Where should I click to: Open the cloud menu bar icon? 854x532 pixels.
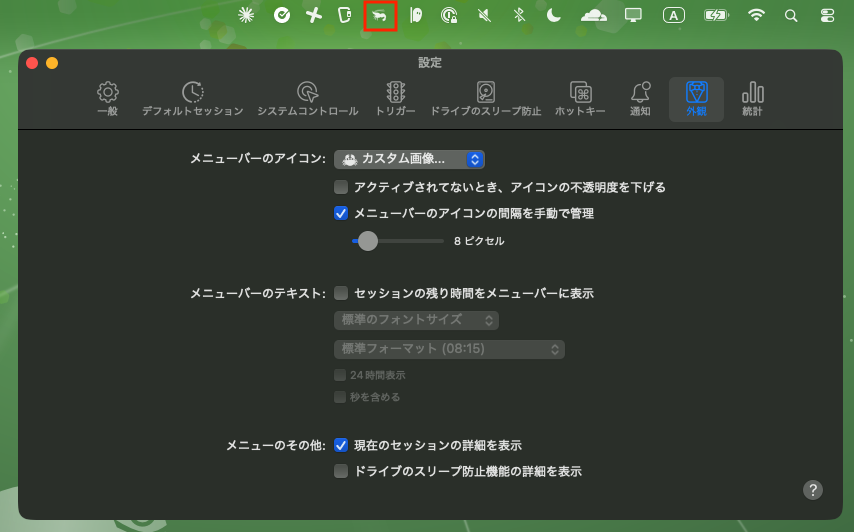click(x=594, y=15)
